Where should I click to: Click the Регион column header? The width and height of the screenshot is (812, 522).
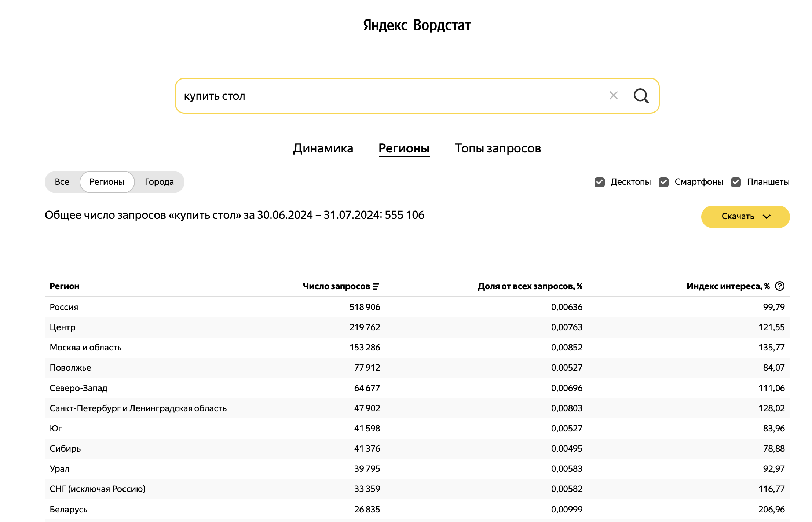[65, 286]
